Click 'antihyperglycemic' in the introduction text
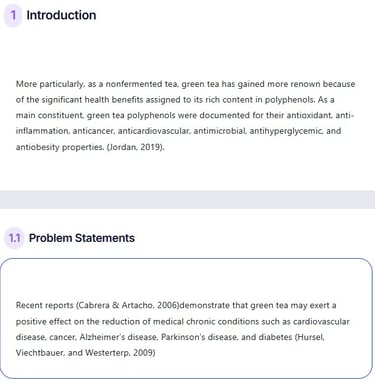Image resolution: width=375 pixels, height=385 pixels. (286, 131)
